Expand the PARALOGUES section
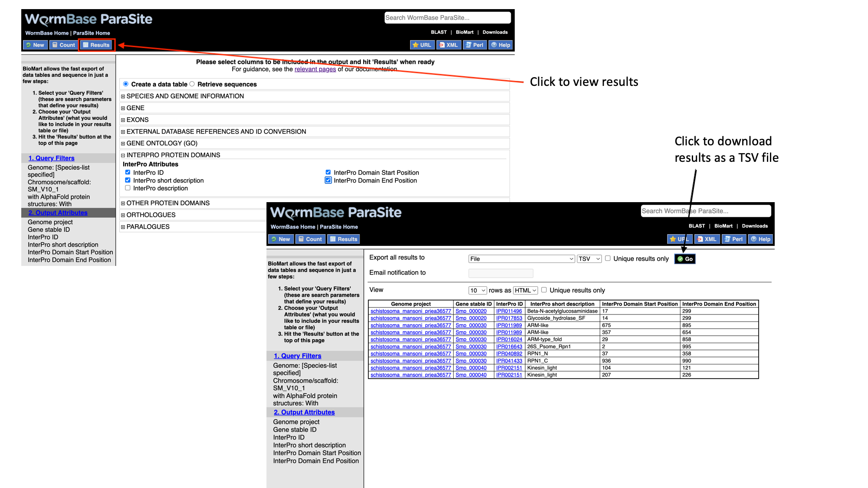868x488 pixels. point(123,226)
